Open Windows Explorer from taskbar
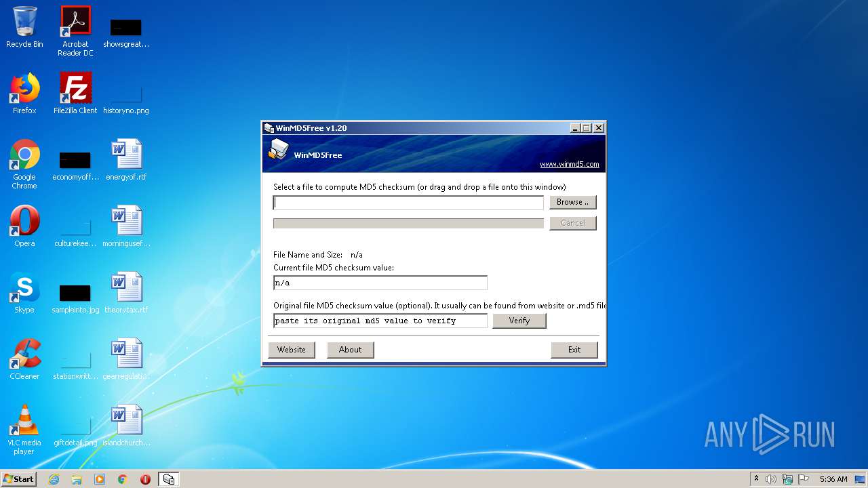Viewport: 868px width, 488px height. tap(77, 479)
